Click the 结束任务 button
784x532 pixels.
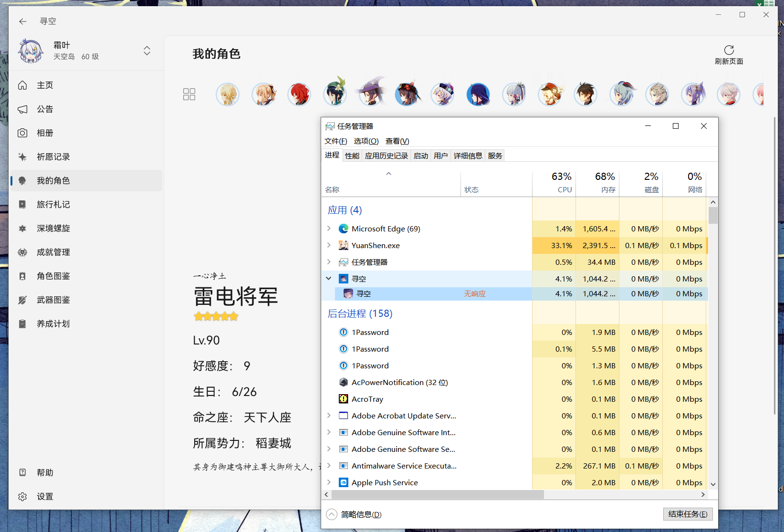click(687, 514)
